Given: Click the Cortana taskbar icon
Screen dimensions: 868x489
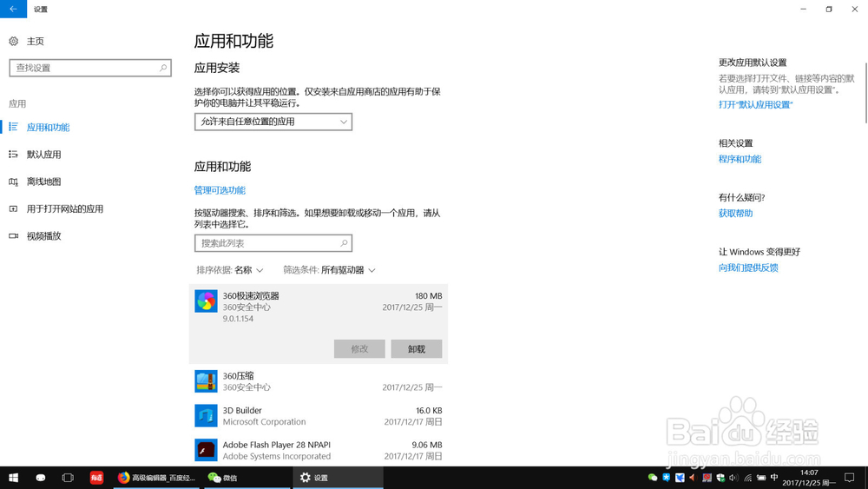Looking at the screenshot, I should (41, 478).
